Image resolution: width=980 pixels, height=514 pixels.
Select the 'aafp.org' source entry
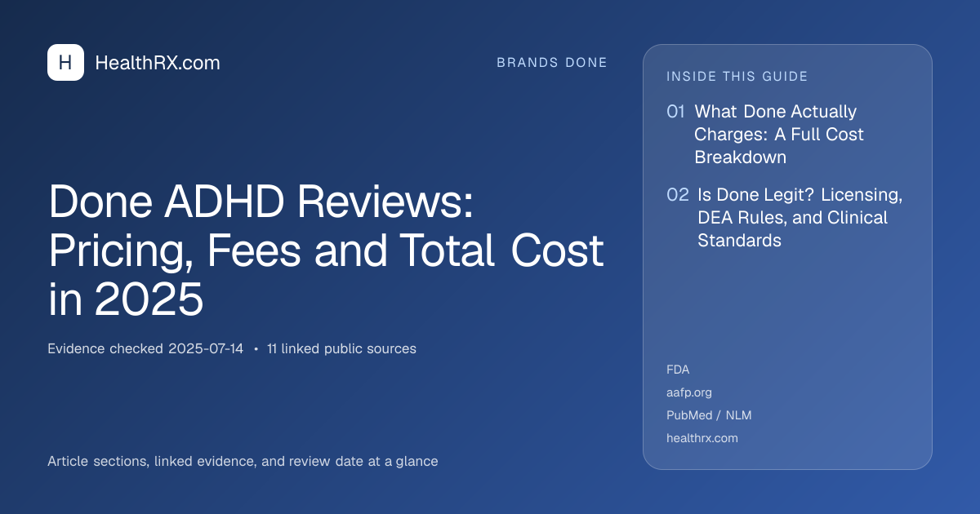pyautogui.click(x=689, y=392)
